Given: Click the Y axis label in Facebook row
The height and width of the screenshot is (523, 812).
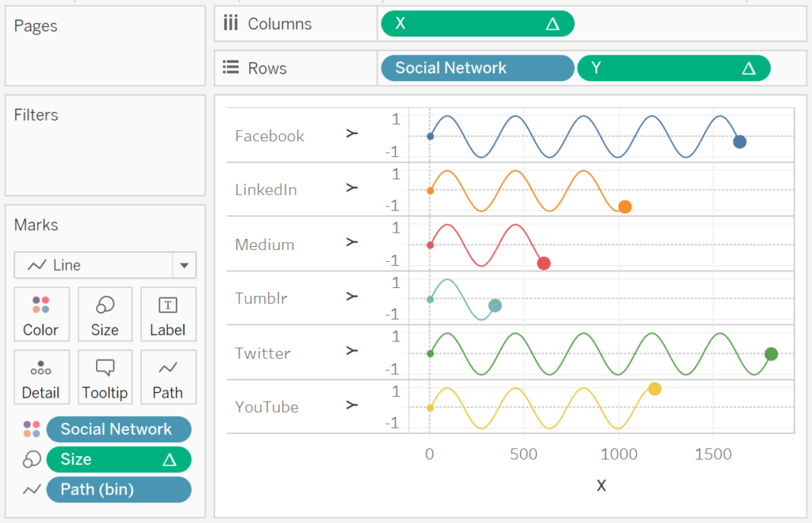Looking at the screenshot, I should click(352, 134).
